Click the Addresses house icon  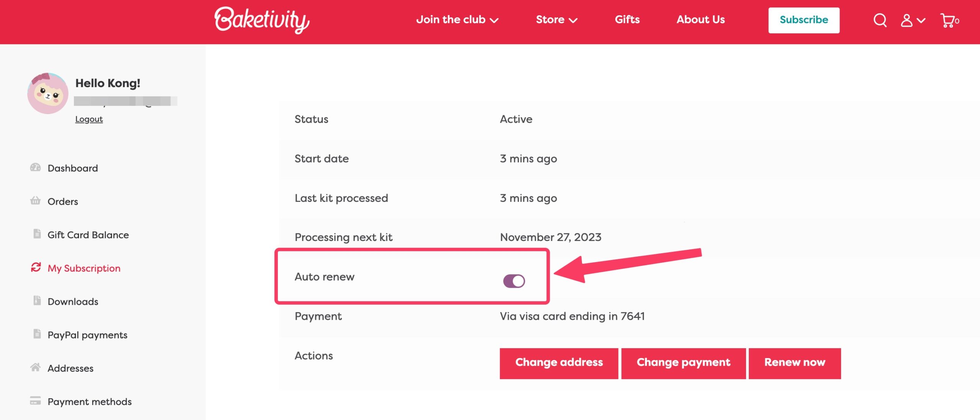[35, 368]
